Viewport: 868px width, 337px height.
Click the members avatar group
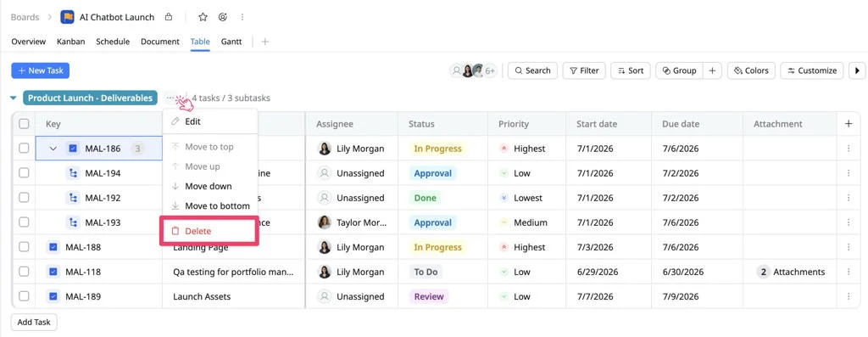click(474, 70)
